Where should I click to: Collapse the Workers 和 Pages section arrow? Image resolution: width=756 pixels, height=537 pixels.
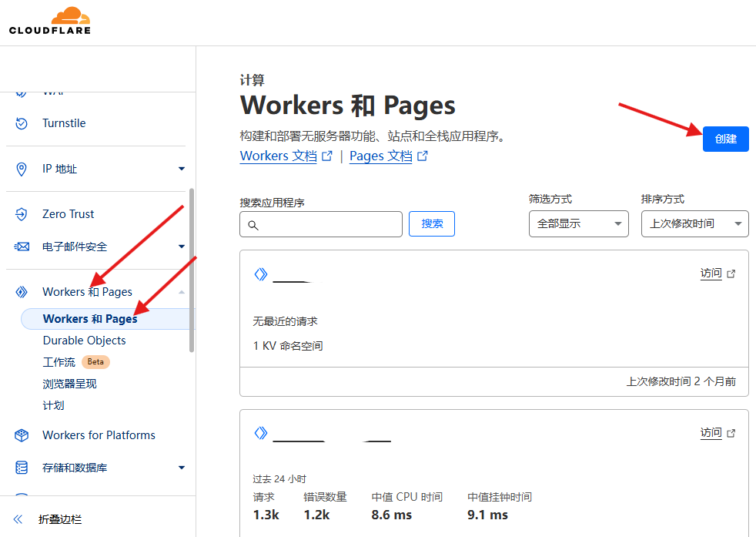pos(181,292)
